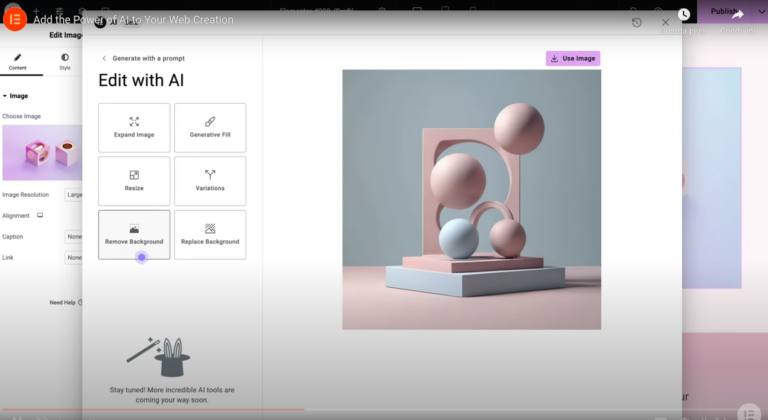
Task: Switch to the Content tab
Action: click(18, 62)
